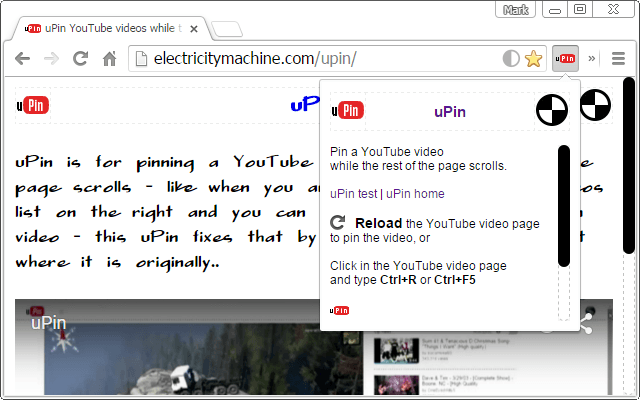Viewport: 640px width, 400px height.
Task: Toggle the uPin extension toolbar button
Action: tap(565, 59)
